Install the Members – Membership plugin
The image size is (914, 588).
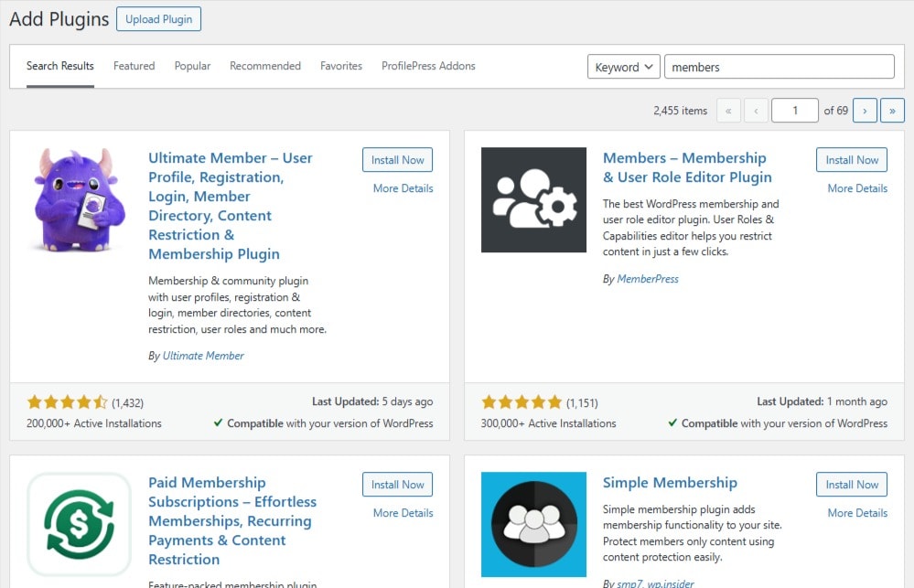pos(852,160)
